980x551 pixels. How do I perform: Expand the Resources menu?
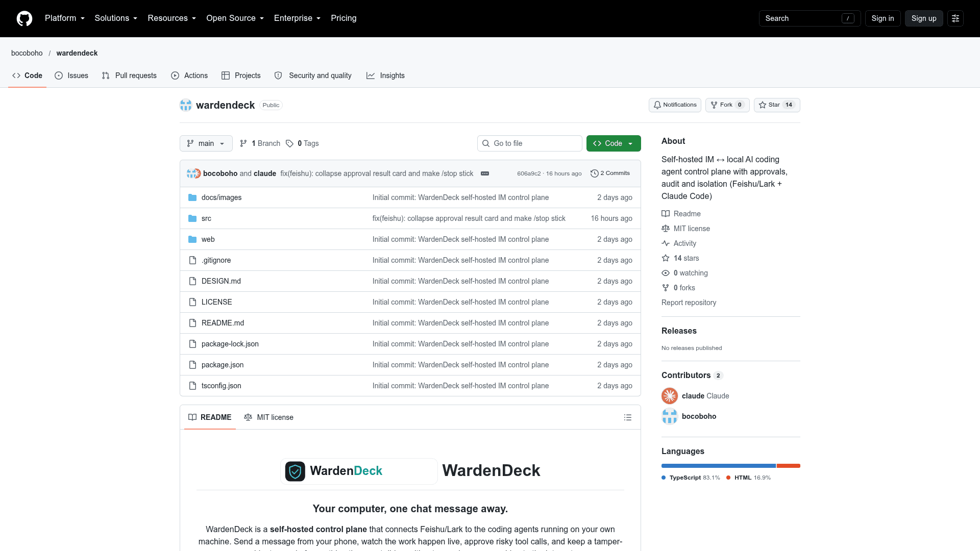(172, 18)
